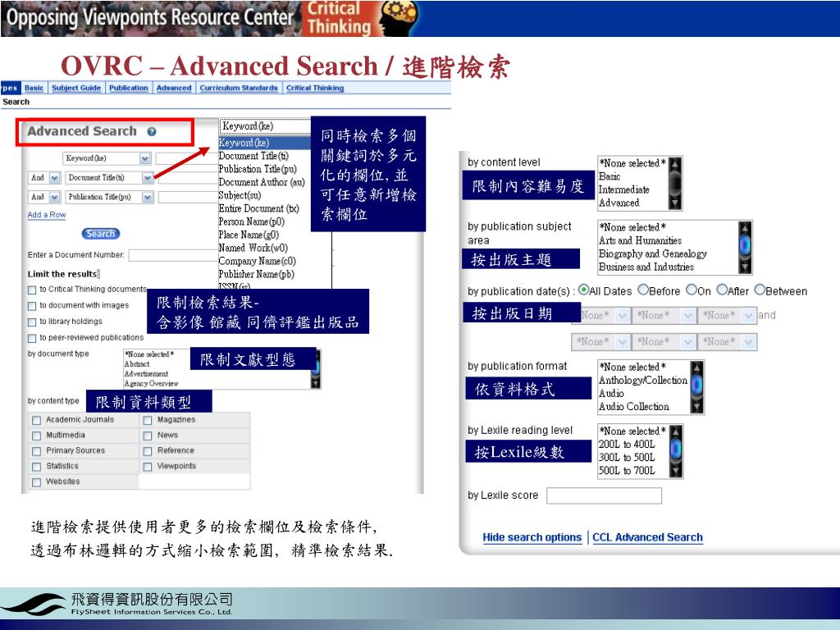The height and width of the screenshot is (630, 840).
Task: Check the peer-reviewed publications limiter
Action: (32, 339)
